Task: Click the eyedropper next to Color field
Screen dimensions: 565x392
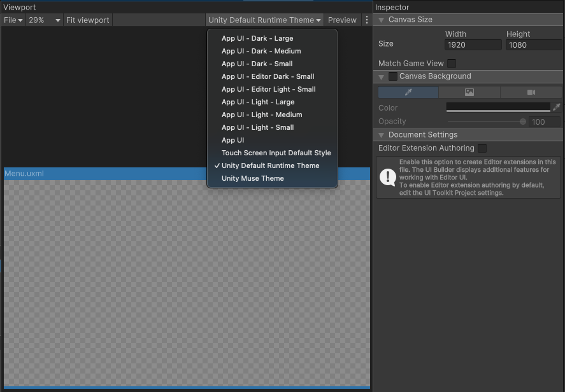Action: point(556,108)
